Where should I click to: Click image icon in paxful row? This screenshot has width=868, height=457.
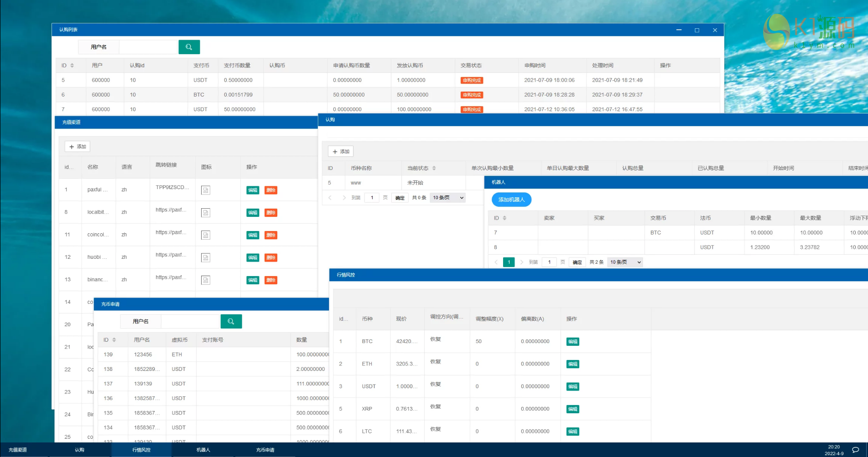point(206,190)
